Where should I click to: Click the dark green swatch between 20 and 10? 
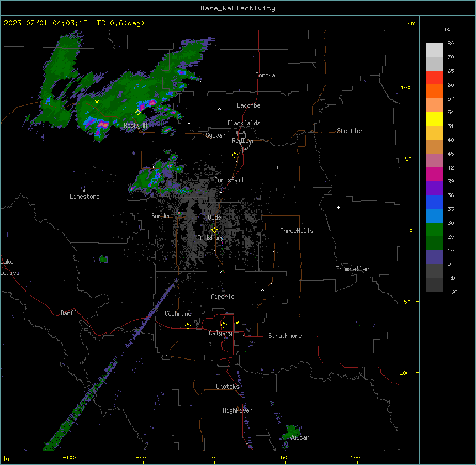tap(434, 243)
